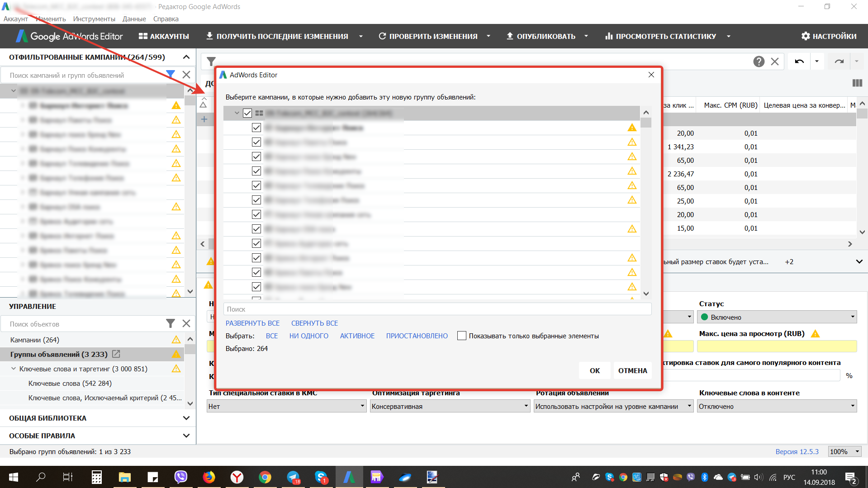Viewport: 868px width, 488px height.
Task: Open Chrome from the taskbar
Action: click(x=265, y=477)
